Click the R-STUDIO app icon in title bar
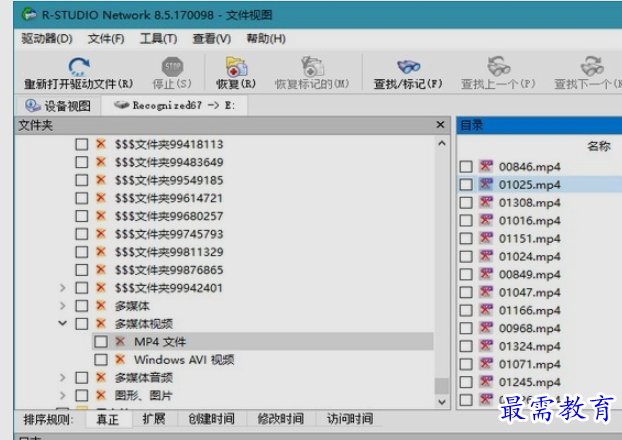 tap(29, 14)
